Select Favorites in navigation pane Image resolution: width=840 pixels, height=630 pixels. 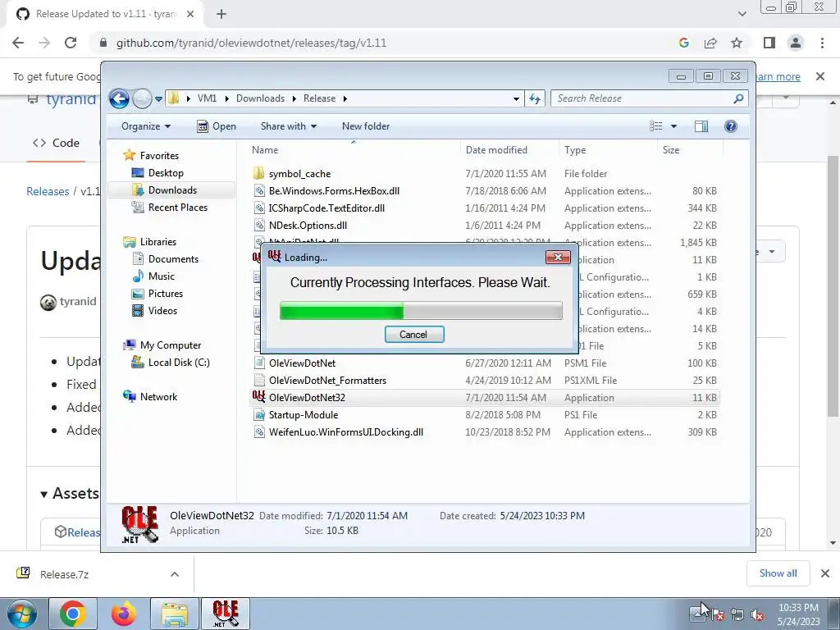click(x=159, y=156)
